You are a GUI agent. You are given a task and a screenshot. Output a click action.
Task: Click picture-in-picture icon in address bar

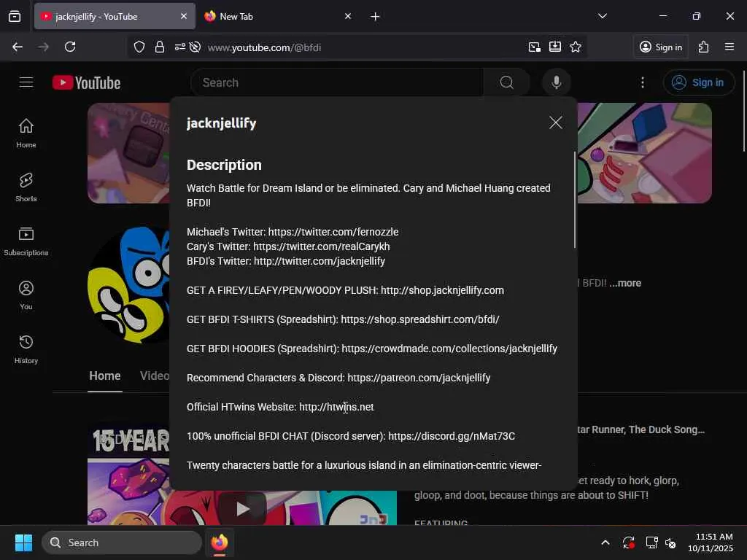click(x=535, y=47)
